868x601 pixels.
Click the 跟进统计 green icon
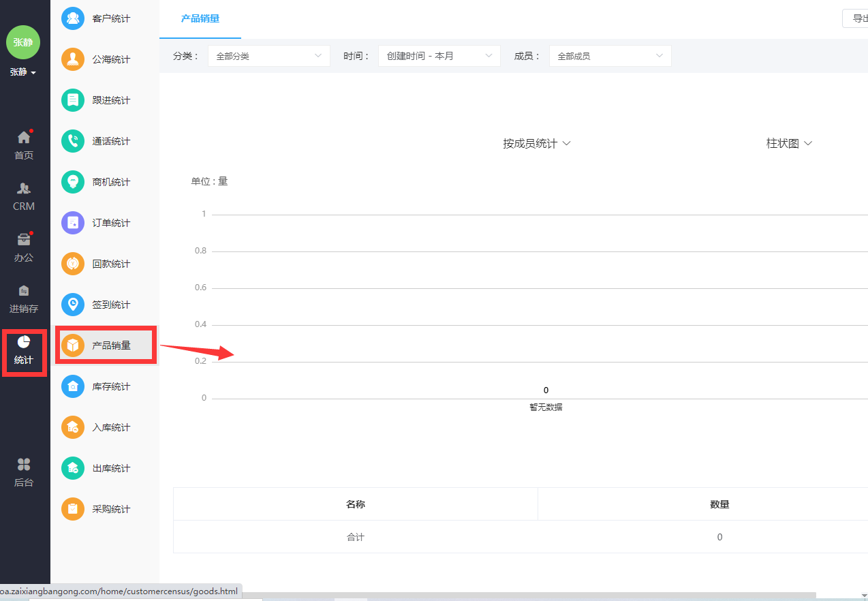coord(73,100)
